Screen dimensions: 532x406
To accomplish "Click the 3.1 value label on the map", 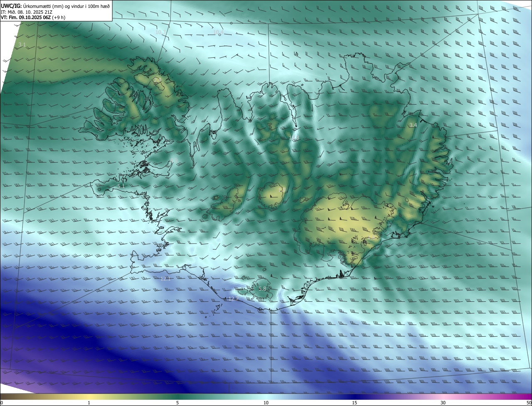I will (22, 44).
